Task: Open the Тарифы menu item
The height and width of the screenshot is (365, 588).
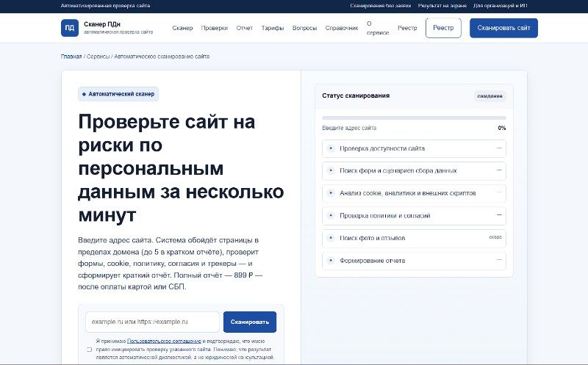Action: (x=273, y=28)
